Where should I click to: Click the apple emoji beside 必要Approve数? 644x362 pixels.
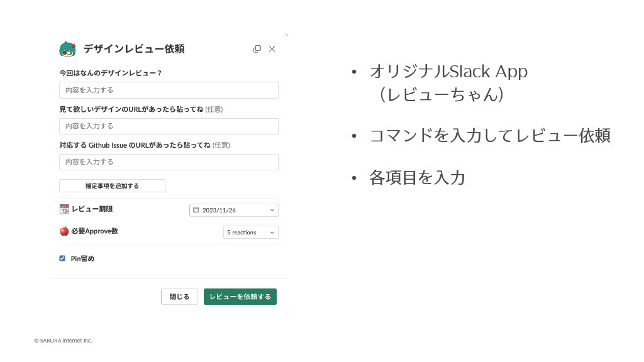tap(64, 231)
